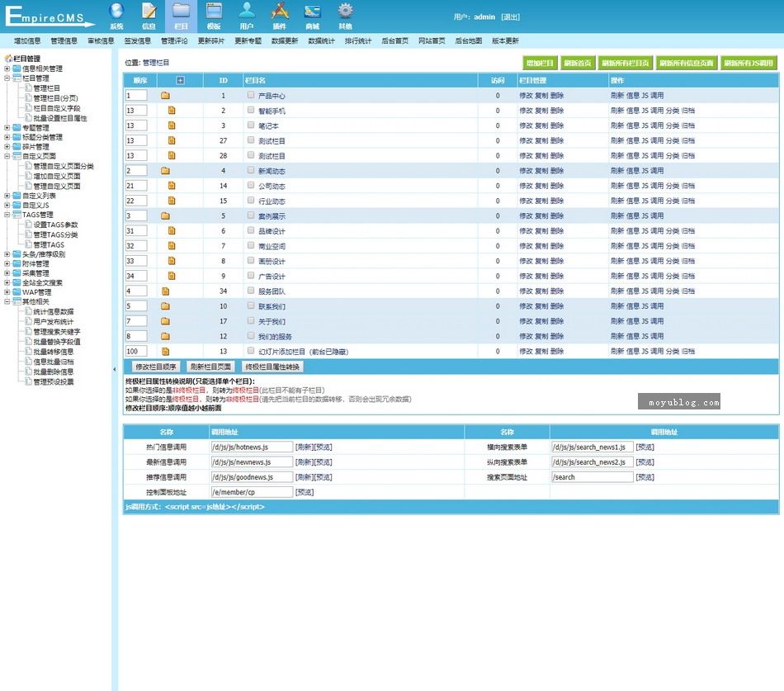Check the 公司动态 checkbox
Screen dimensions: 784x691
click(251, 185)
